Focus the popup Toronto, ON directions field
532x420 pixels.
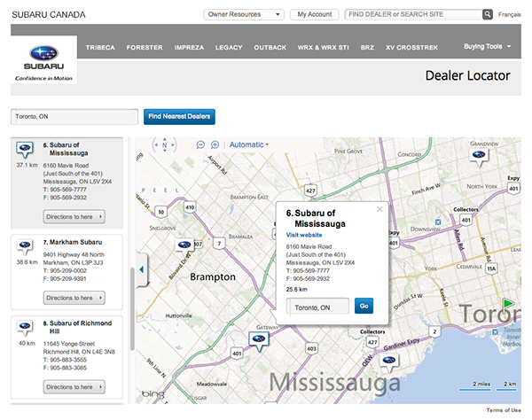pos(318,306)
